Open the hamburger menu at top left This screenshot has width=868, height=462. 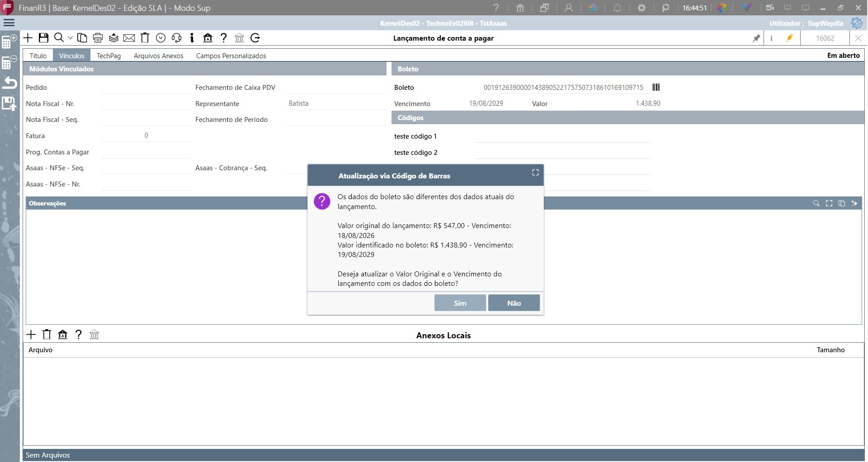[9, 23]
